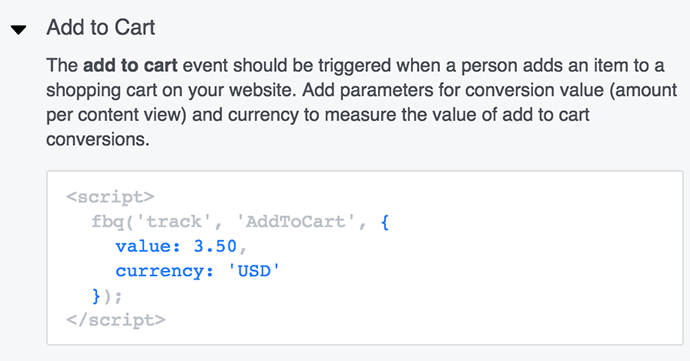The image size is (690, 361).
Task: Click 'conversion value (amount' text
Action: [x=571, y=90]
